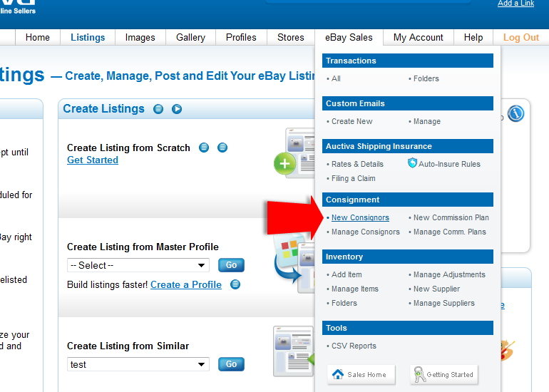Select New Supplier under Inventory
Screen dimensions: 549x392
(436, 289)
